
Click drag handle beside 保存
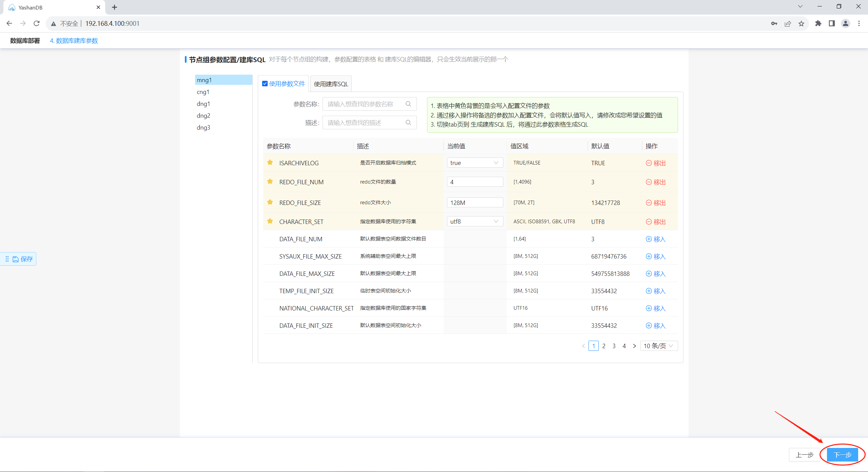click(7, 259)
